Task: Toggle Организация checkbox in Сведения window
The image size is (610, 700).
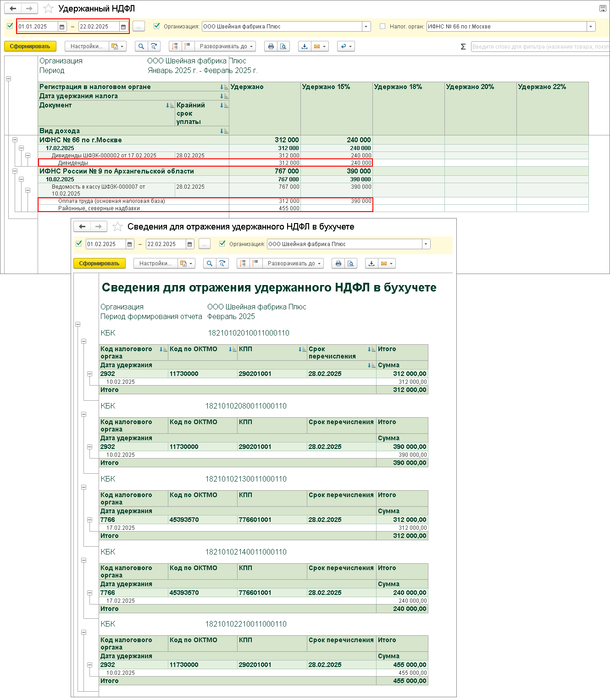Action: (x=222, y=244)
